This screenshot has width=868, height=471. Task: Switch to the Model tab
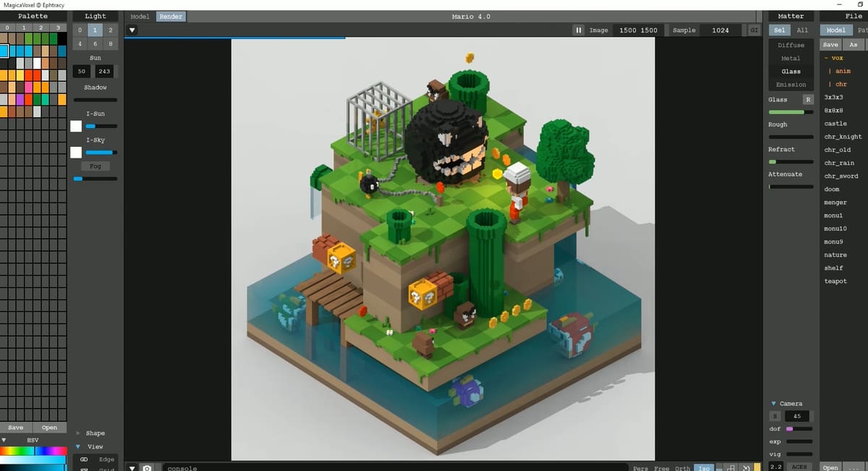tap(140, 16)
